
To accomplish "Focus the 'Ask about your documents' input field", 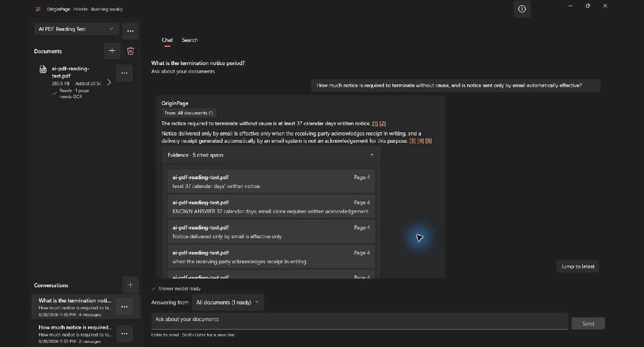I will pos(359,321).
